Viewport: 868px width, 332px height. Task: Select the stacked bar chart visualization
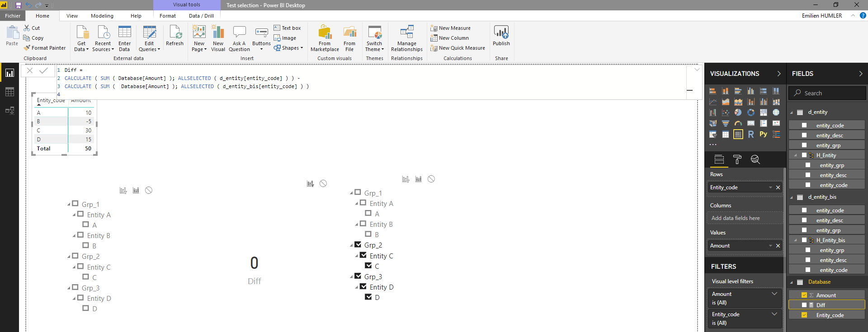point(712,91)
